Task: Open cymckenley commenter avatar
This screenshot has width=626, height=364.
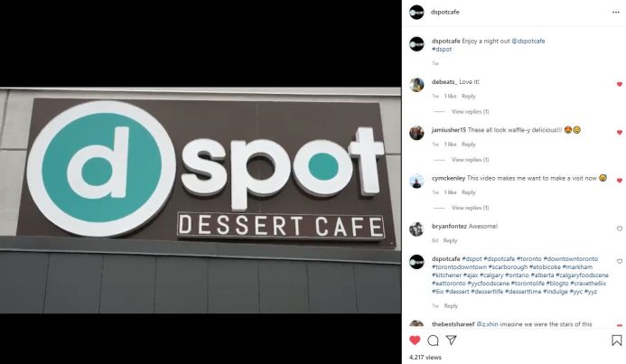Action: [x=416, y=181]
